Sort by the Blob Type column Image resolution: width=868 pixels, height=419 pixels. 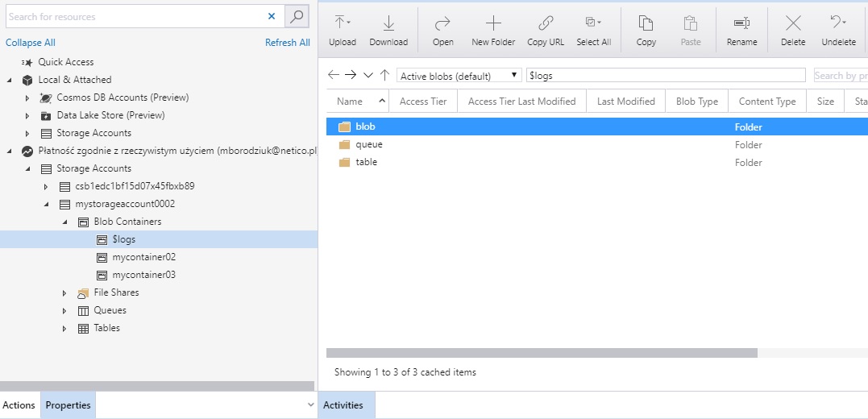(697, 102)
